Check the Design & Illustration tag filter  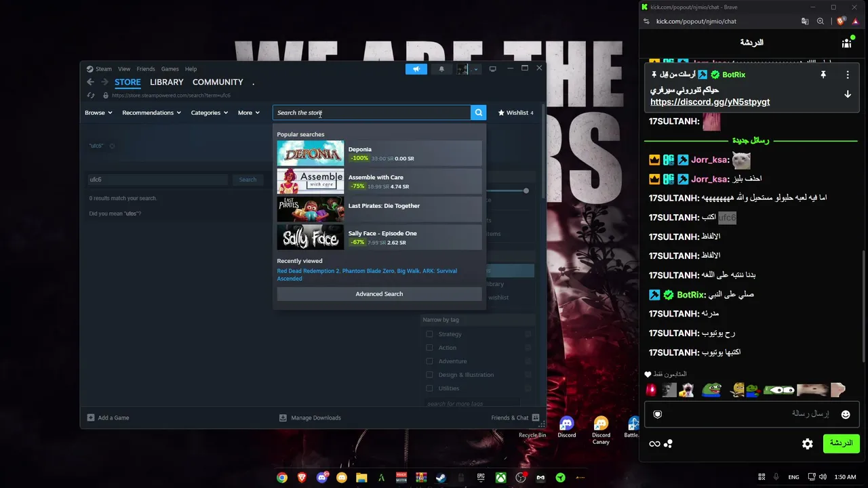click(429, 375)
